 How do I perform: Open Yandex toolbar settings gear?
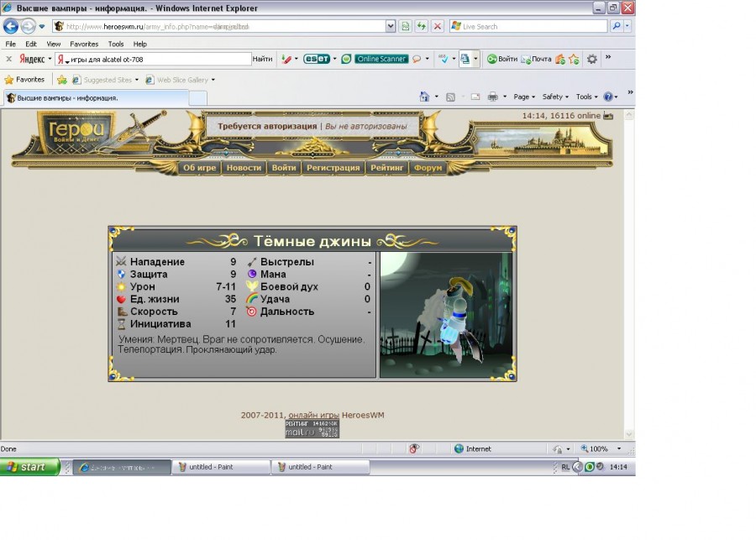coord(591,59)
